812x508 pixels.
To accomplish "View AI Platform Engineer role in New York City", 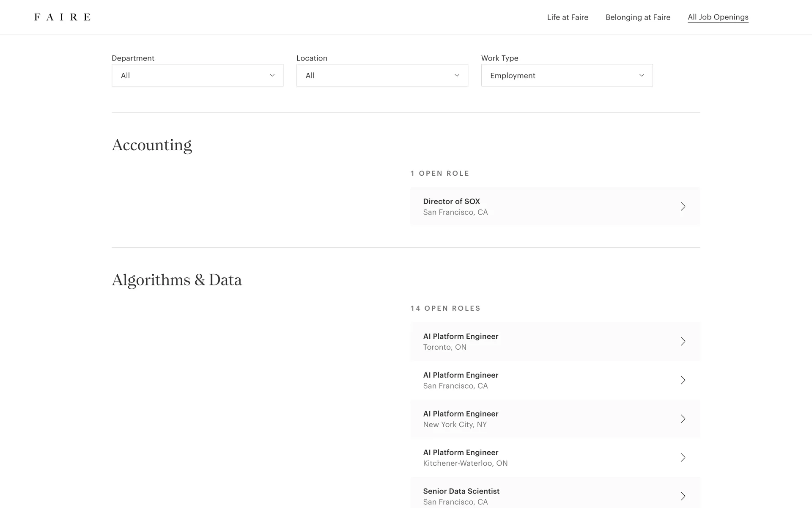I will (461, 414).
